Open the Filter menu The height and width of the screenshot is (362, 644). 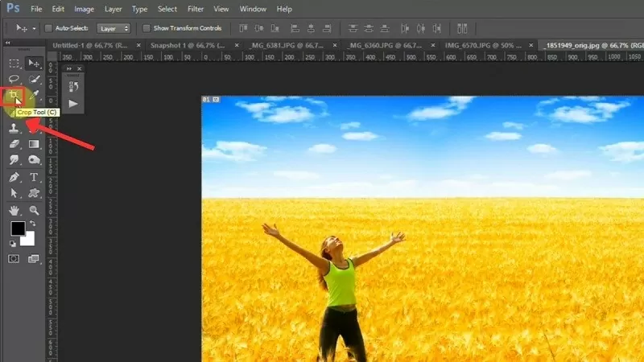tap(196, 9)
